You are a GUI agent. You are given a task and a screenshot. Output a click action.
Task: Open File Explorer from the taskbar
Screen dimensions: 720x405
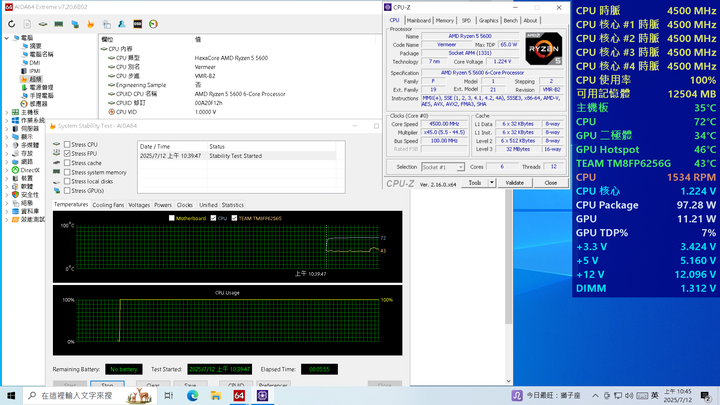click(216, 395)
